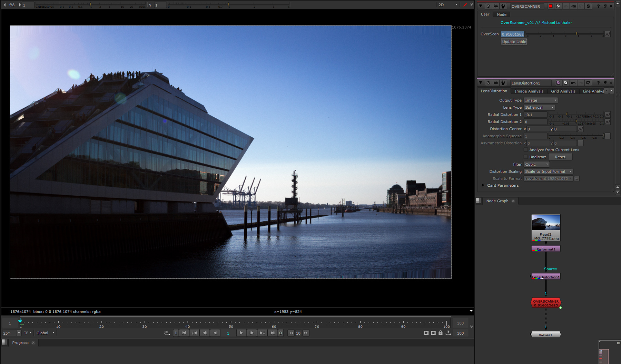
Task: Open the Node tab in OVERSCANNER
Action: [502, 14]
